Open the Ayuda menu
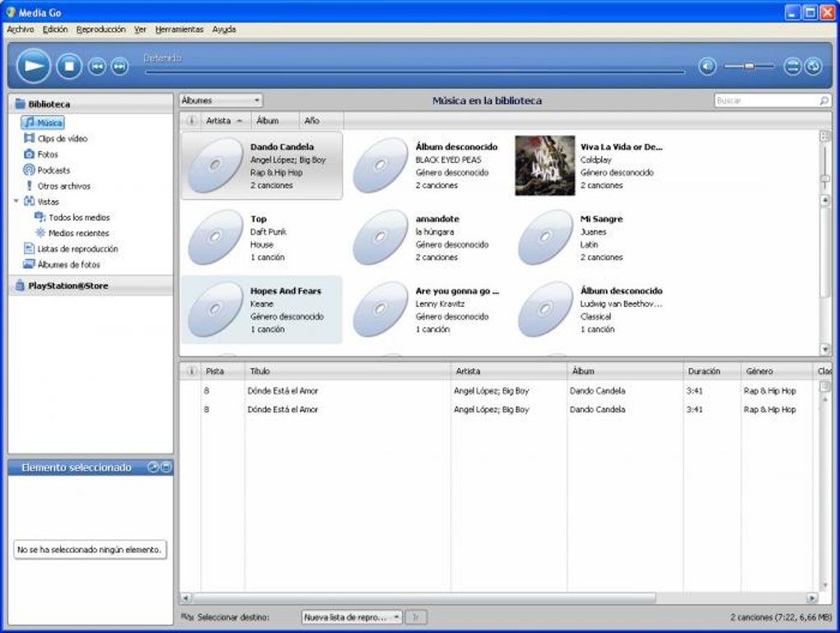 [224, 30]
